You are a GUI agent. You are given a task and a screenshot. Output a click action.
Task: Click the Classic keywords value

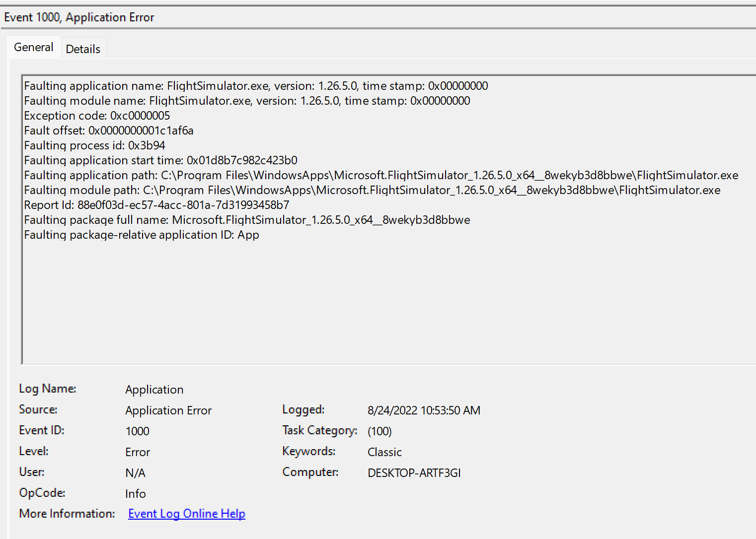pos(384,452)
